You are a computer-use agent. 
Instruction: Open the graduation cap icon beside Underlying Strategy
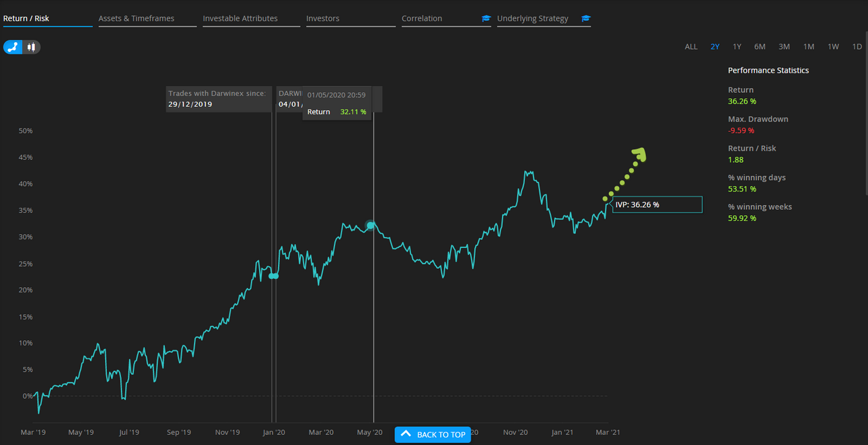click(x=585, y=18)
